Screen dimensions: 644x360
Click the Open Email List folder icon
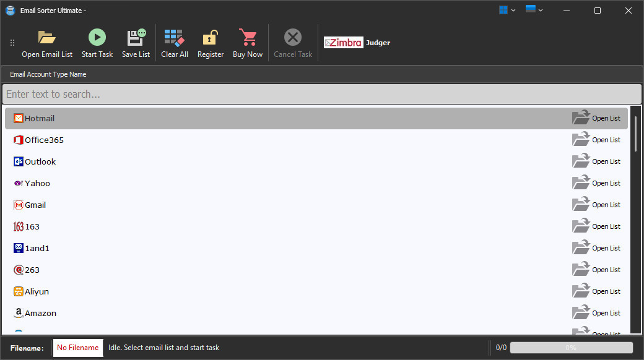pyautogui.click(x=47, y=37)
